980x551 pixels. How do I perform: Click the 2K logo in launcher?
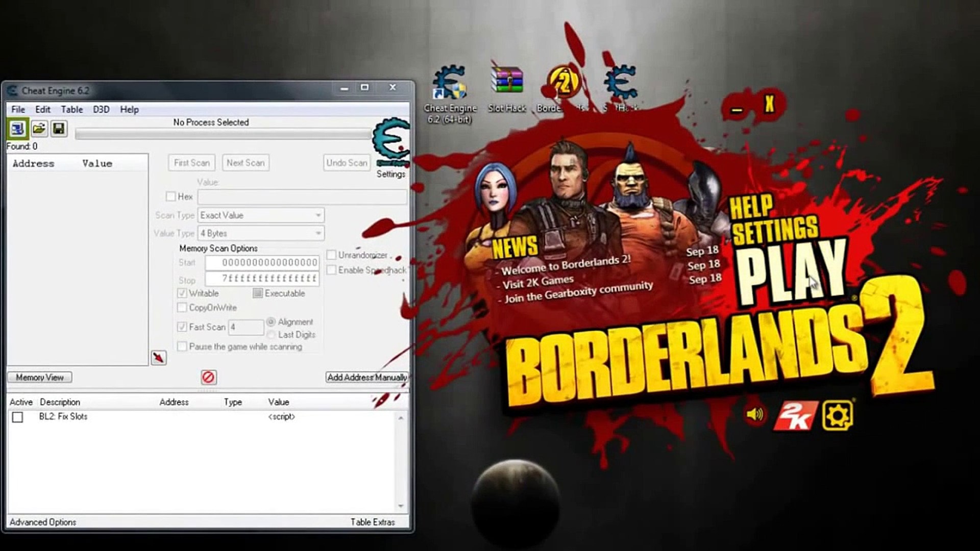(795, 415)
